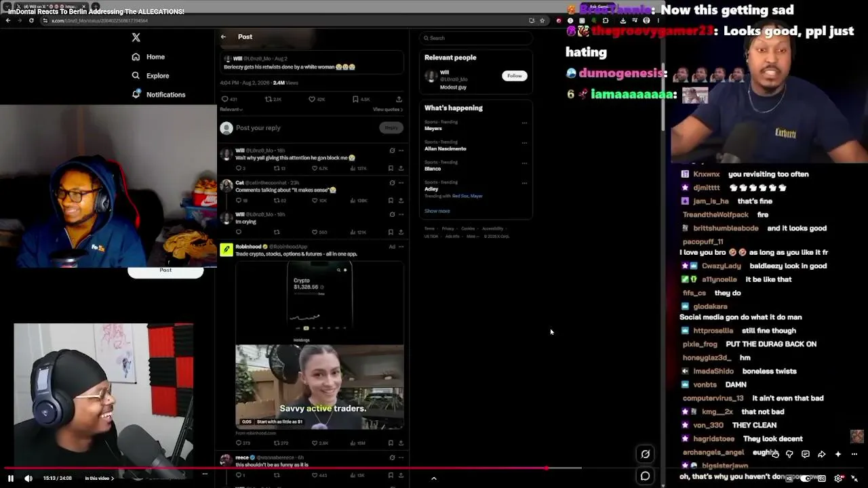Click the Privacy footer link

point(448,228)
